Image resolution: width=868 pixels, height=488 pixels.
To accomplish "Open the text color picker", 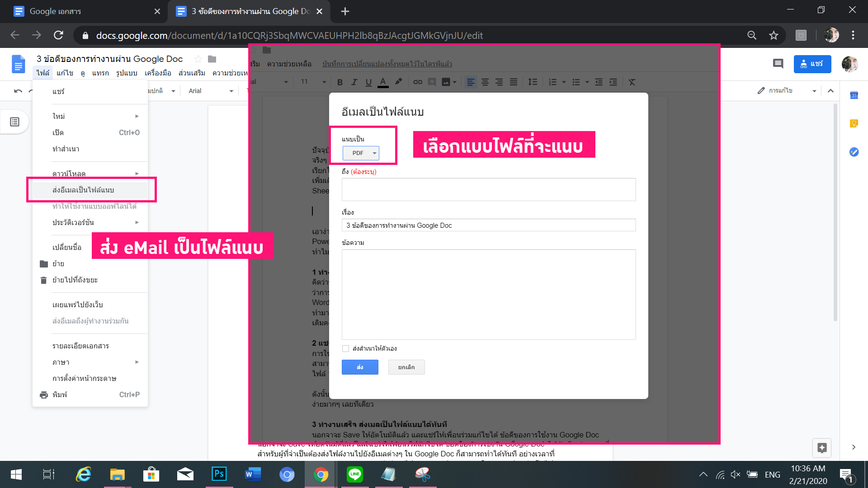I will 383,82.
